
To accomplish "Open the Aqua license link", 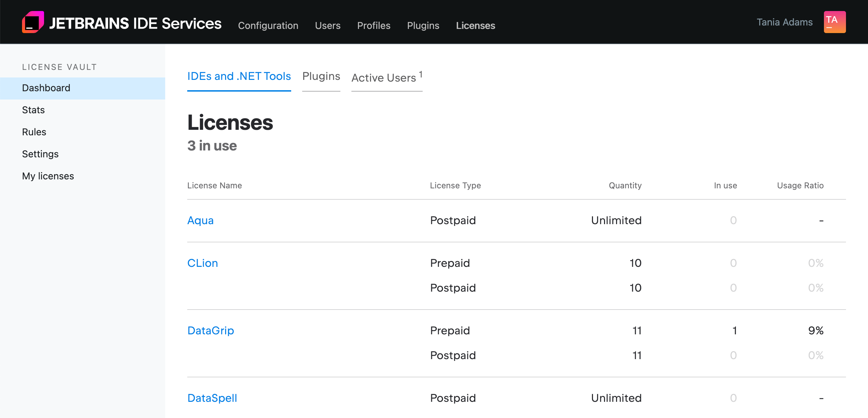I will [x=200, y=220].
